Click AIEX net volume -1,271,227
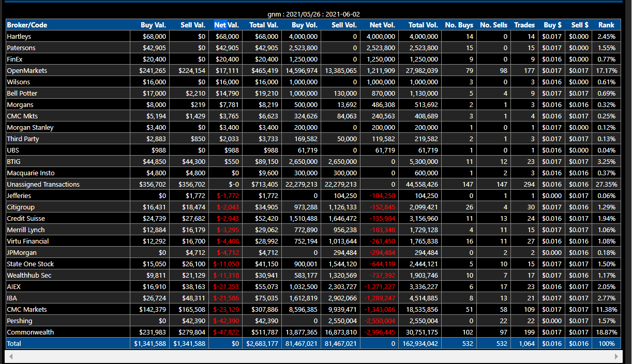The height and width of the screenshot is (364, 632). pos(379,286)
